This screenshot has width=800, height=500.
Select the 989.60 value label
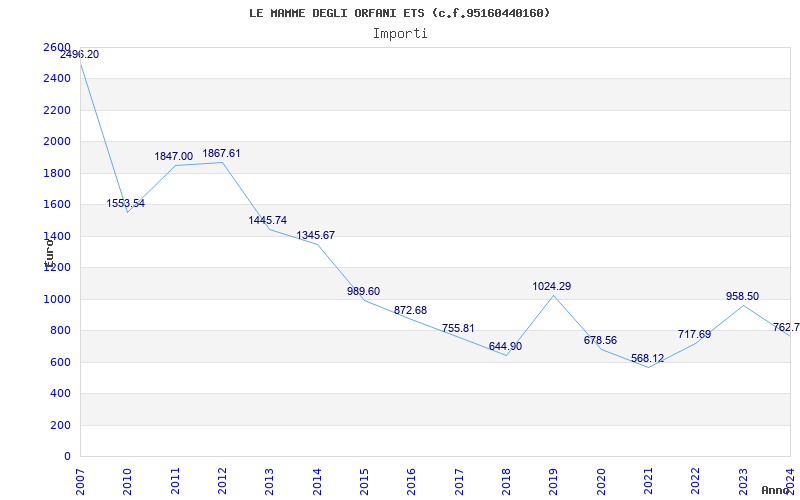[364, 291]
